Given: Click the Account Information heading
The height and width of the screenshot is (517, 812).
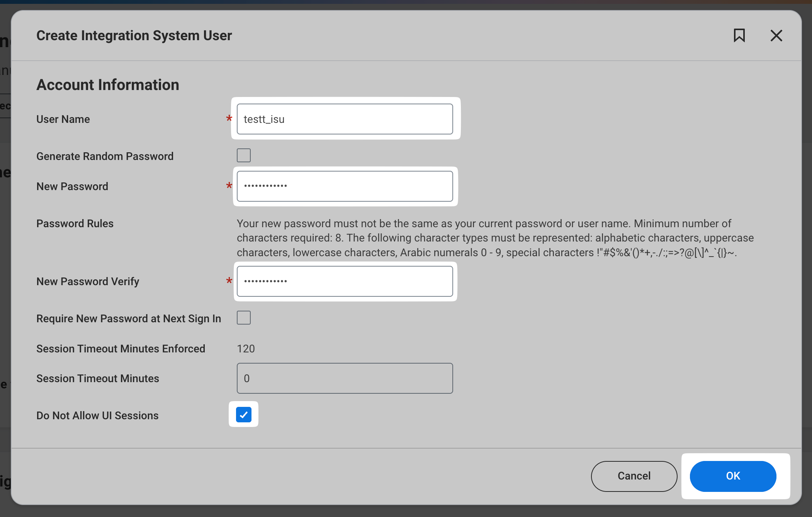Looking at the screenshot, I should coord(108,85).
